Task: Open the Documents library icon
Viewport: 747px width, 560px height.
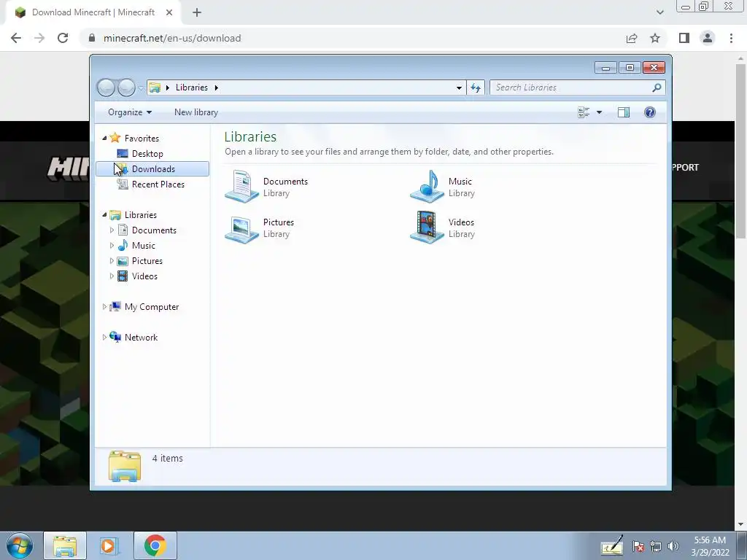Action: pos(242,187)
